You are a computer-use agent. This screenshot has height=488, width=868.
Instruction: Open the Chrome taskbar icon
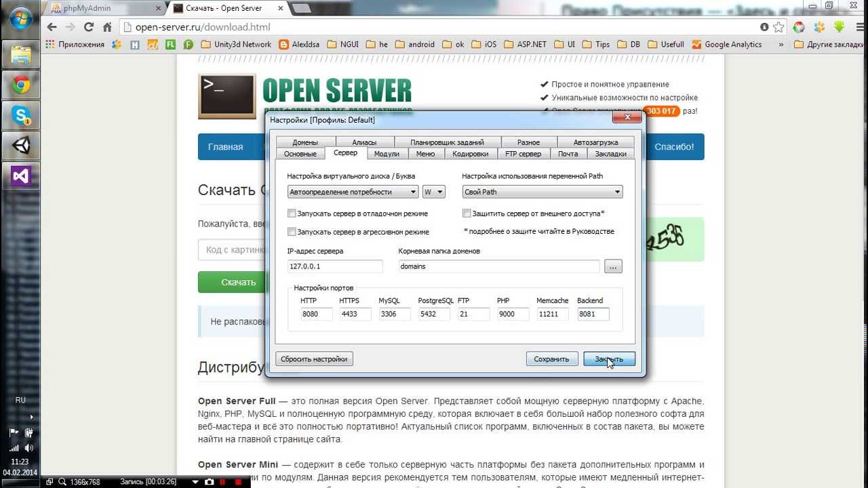(x=20, y=85)
